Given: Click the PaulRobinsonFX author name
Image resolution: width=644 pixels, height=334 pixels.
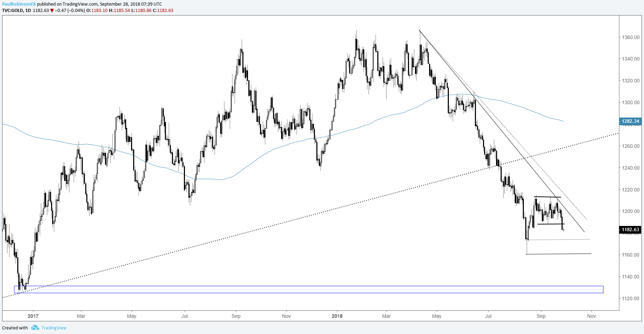Looking at the screenshot, I should pyautogui.click(x=19, y=4).
